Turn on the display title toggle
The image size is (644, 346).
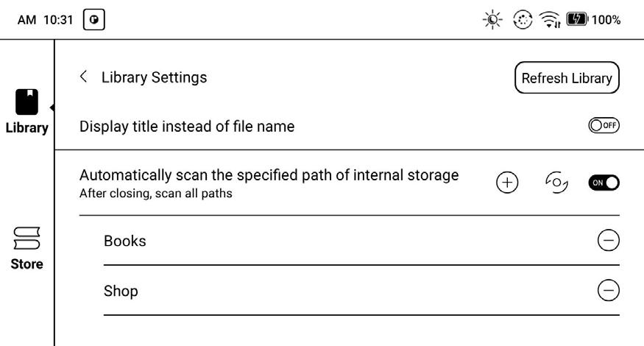[604, 126]
